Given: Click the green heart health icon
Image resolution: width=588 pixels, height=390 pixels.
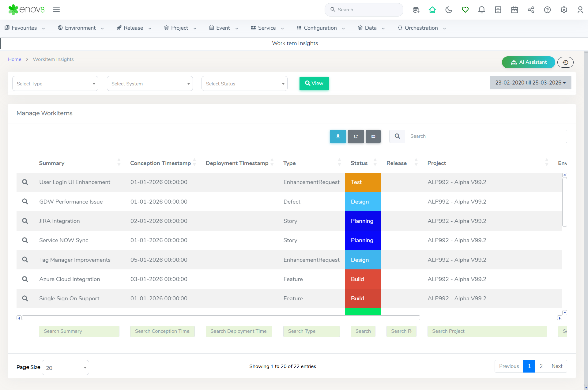Looking at the screenshot, I should tap(465, 10).
